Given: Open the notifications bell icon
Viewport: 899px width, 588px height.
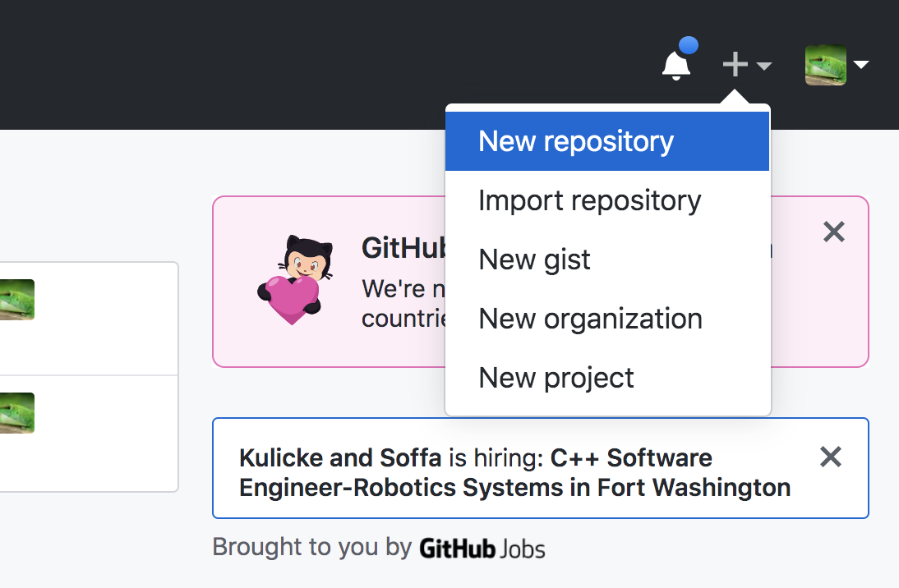Looking at the screenshot, I should click(x=675, y=64).
